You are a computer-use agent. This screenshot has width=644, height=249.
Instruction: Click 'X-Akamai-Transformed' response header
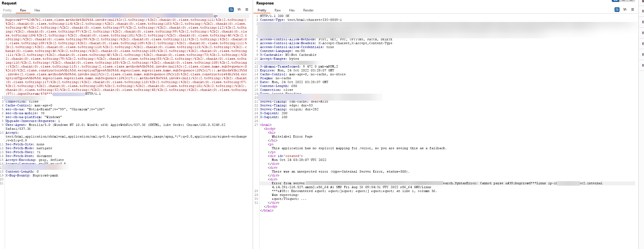[x=299, y=67]
